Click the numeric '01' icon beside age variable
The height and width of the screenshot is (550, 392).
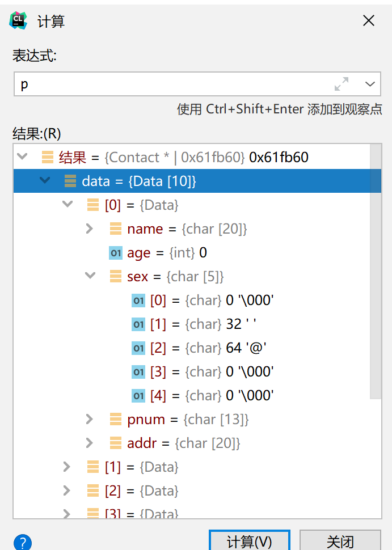tap(115, 252)
